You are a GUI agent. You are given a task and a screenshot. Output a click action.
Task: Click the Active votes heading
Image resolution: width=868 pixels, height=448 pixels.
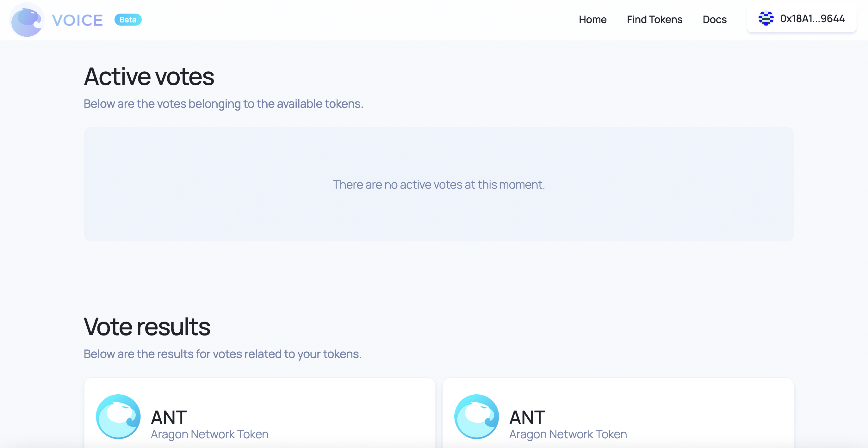click(x=149, y=77)
